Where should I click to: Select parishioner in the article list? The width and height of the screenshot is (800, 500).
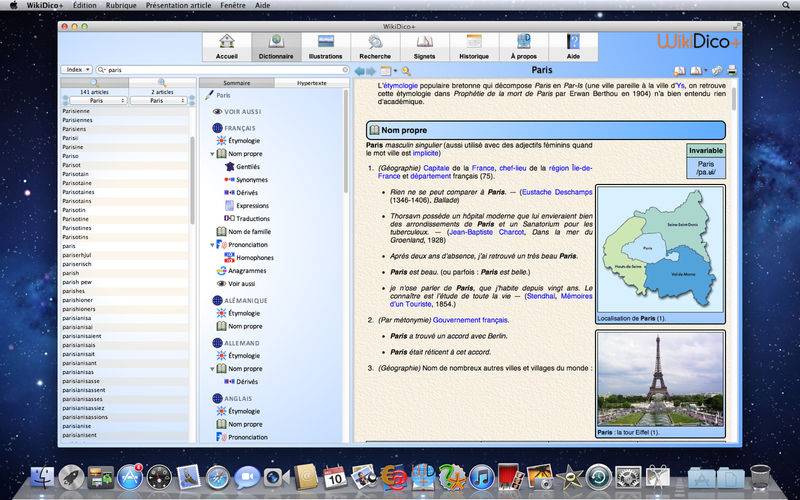[124, 300]
